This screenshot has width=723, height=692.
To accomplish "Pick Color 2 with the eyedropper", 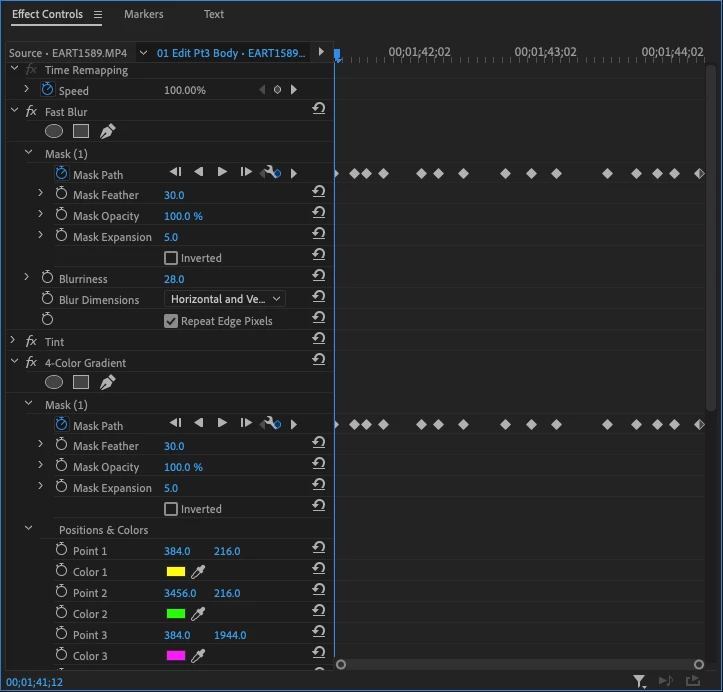I will [198, 614].
